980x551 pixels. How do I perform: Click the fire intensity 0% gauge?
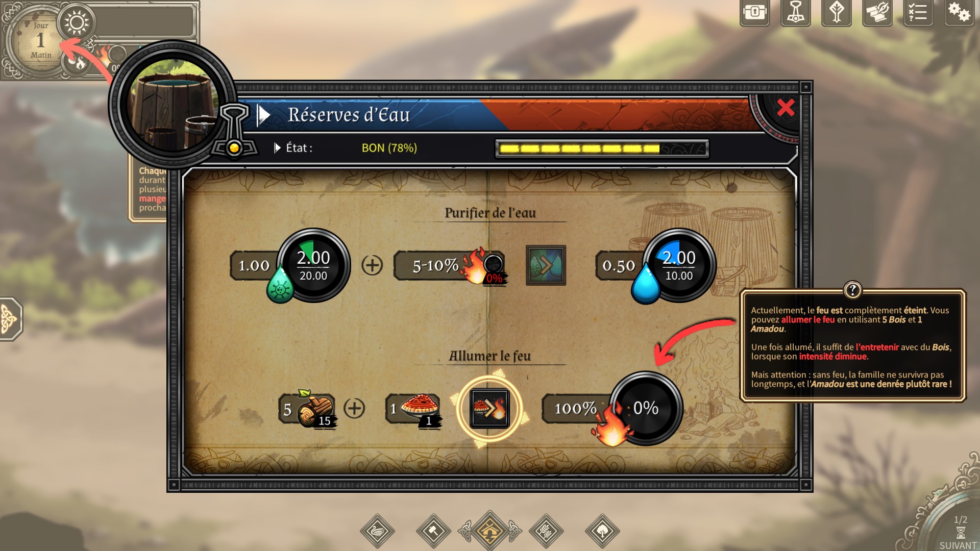[x=646, y=408]
